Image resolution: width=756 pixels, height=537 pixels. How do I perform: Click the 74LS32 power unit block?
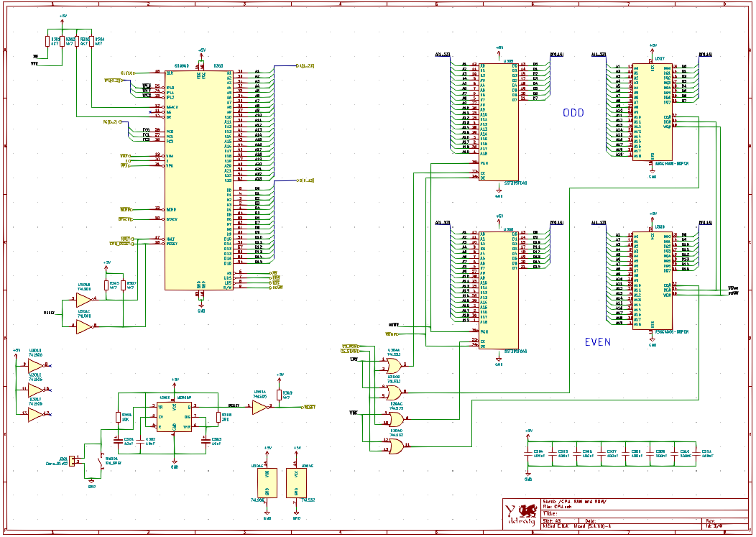(297, 482)
